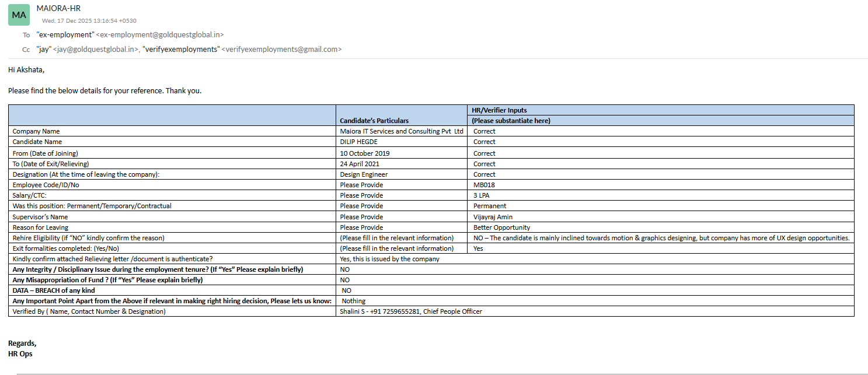The height and width of the screenshot is (375, 868).
Task: Select the MAIORA-HR sender name
Action: [x=59, y=9]
